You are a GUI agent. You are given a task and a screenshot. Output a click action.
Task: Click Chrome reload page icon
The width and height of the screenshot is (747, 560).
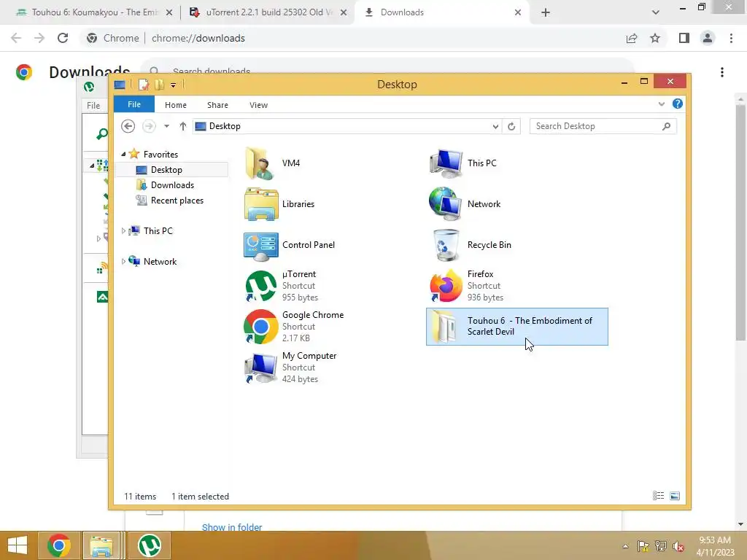click(x=63, y=38)
